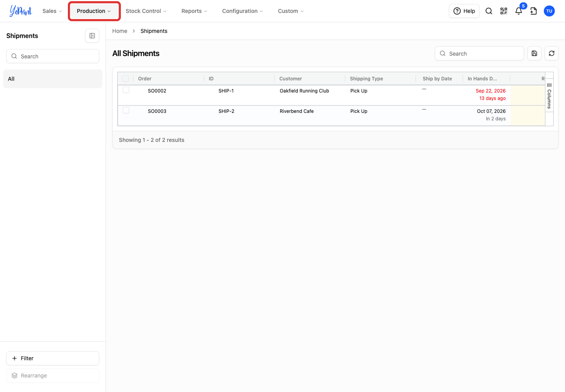This screenshot has width=565, height=392.
Task: Click the import file icon beside the bell
Action: (534, 11)
